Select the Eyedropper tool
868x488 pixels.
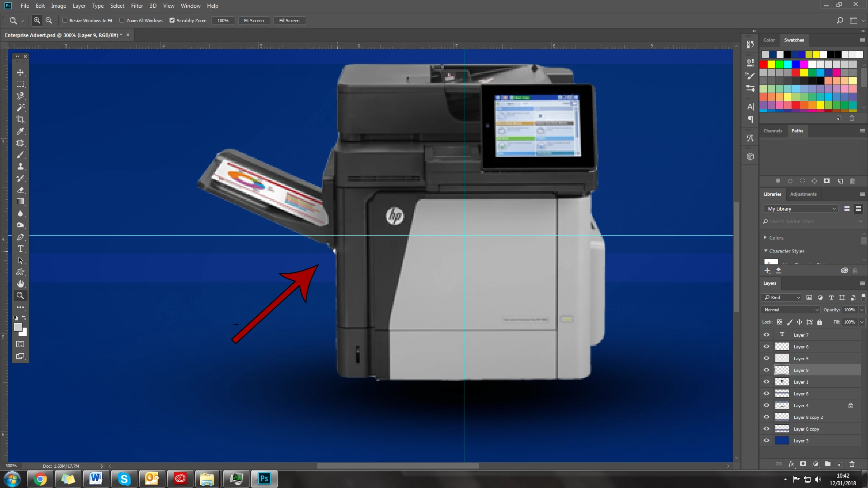[x=20, y=131]
